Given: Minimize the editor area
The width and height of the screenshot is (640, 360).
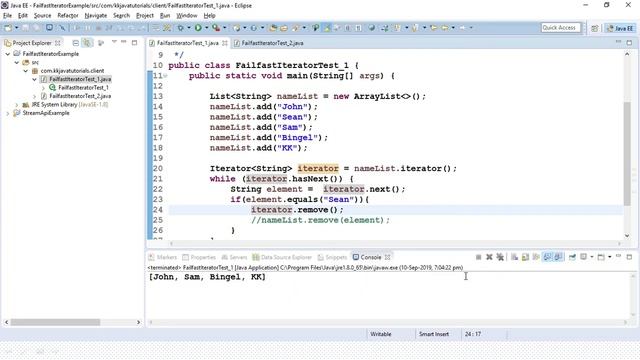Looking at the screenshot, I should coord(618,42).
